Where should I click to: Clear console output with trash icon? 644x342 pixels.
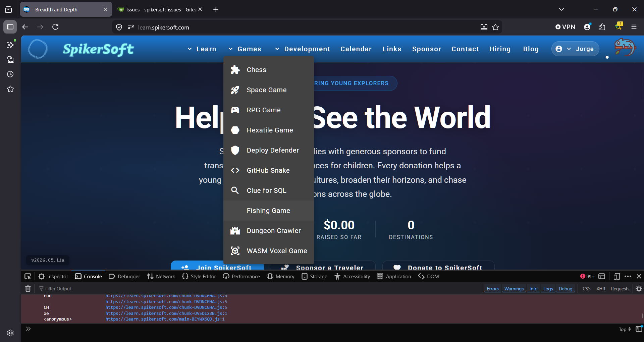coord(28,289)
